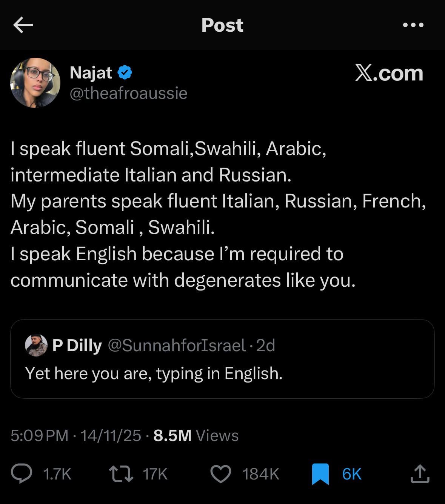
Task: Toggle the blue bookmark icon
Action: click(320, 474)
